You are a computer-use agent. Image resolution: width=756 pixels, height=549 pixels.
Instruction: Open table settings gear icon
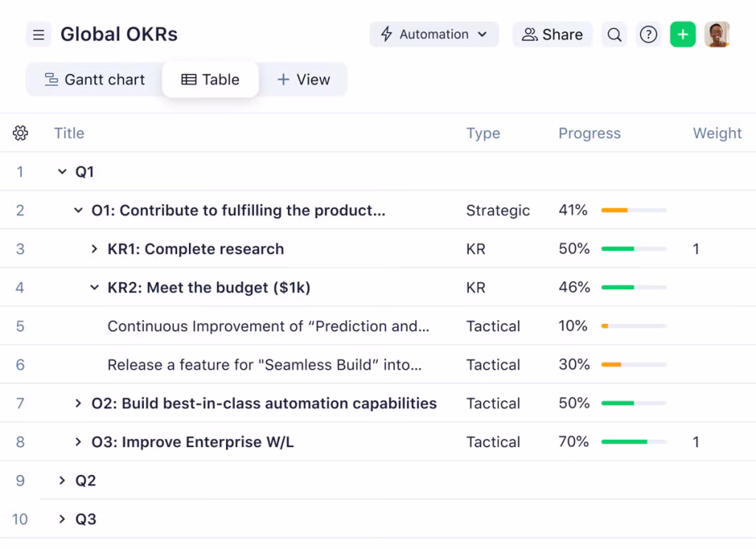pos(21,134)
